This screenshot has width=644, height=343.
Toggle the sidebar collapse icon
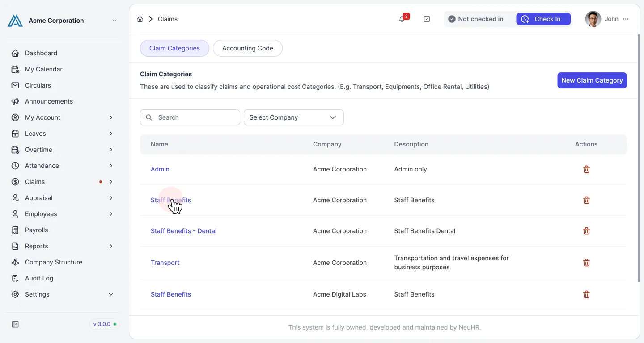coord(15,324)
